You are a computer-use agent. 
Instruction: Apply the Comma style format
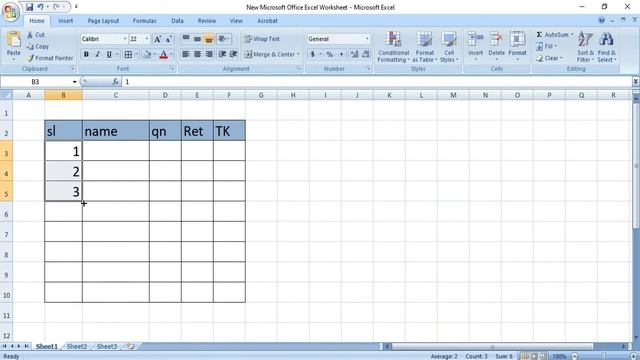tap(341, 54)
